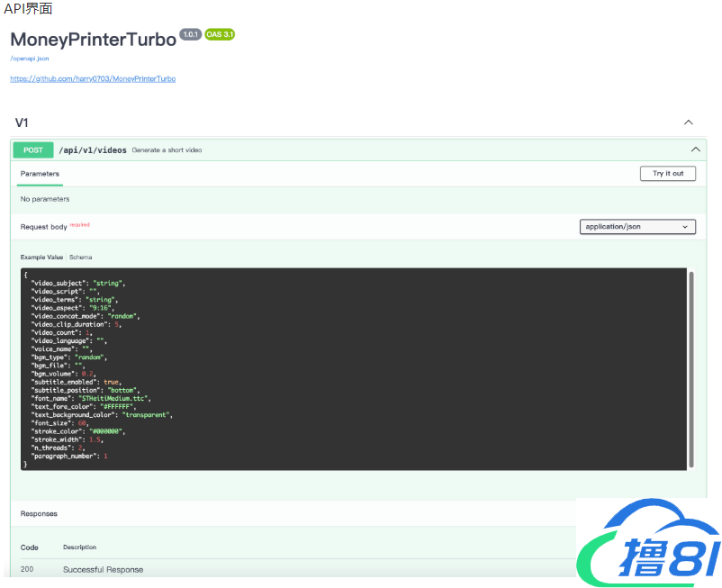
Task: Open the application/json content type dropdown
Action: point(637,227)
